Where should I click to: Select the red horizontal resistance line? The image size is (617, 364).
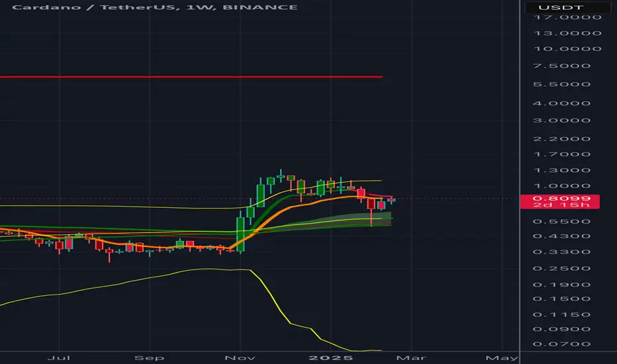click(191, 77)
